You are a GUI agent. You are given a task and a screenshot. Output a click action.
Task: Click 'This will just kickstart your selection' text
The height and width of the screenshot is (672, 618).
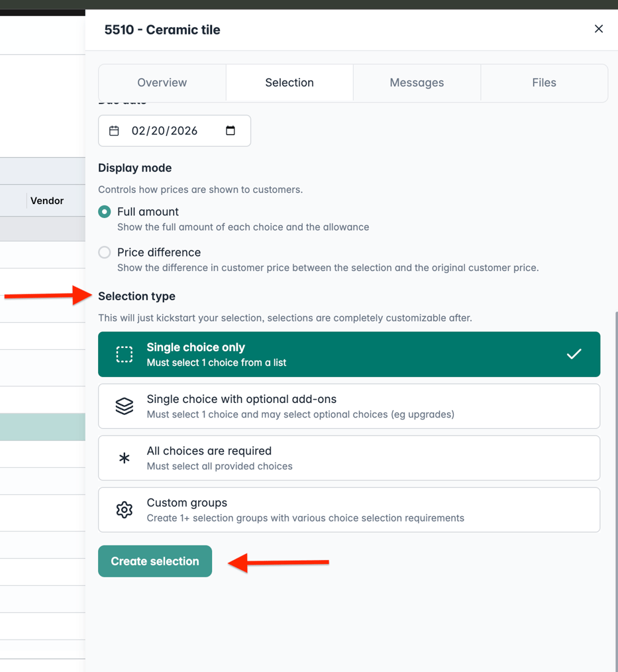coord(285,318)
